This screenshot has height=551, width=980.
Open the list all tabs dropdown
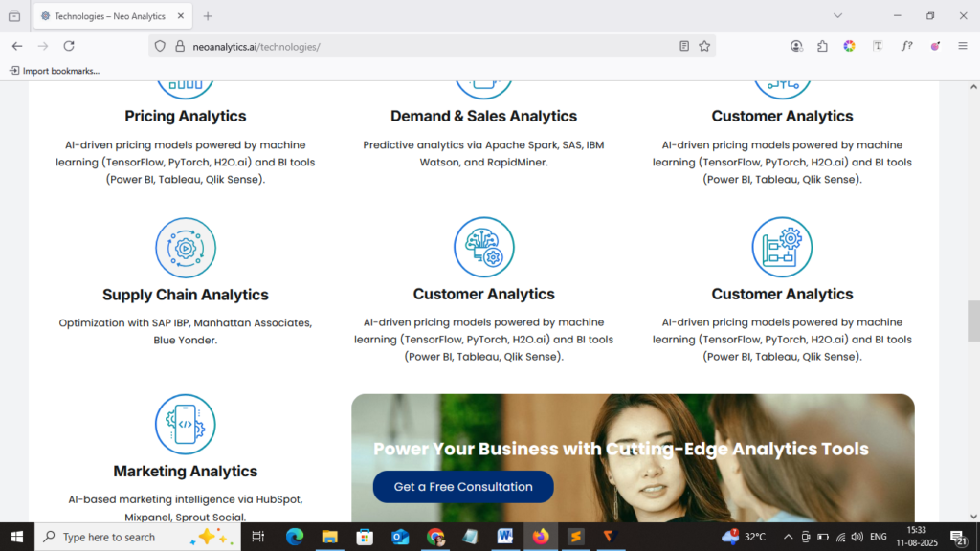coord(837,16)
